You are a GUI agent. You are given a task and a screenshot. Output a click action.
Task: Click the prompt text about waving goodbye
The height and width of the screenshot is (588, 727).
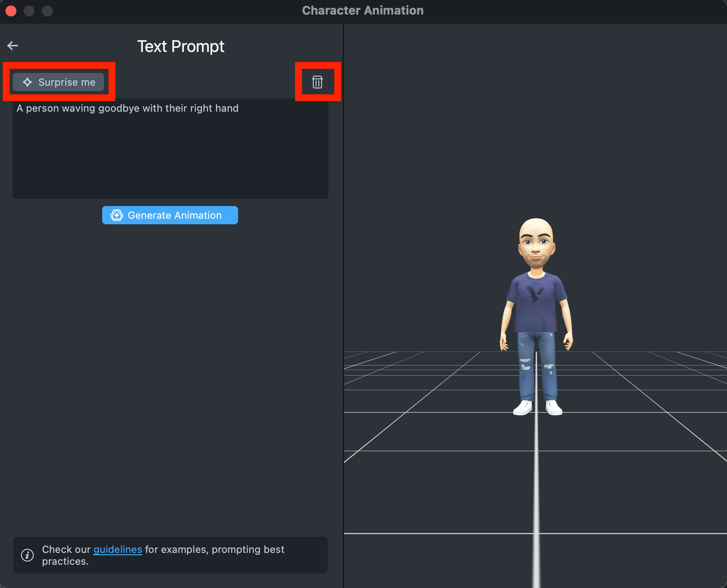(128, 108)
